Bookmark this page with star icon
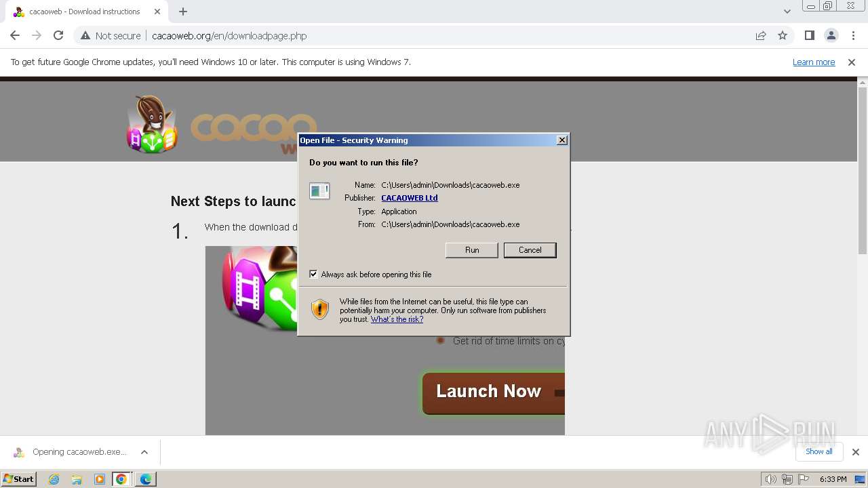This screenshot has height=488, width=868. coord(783,35)
